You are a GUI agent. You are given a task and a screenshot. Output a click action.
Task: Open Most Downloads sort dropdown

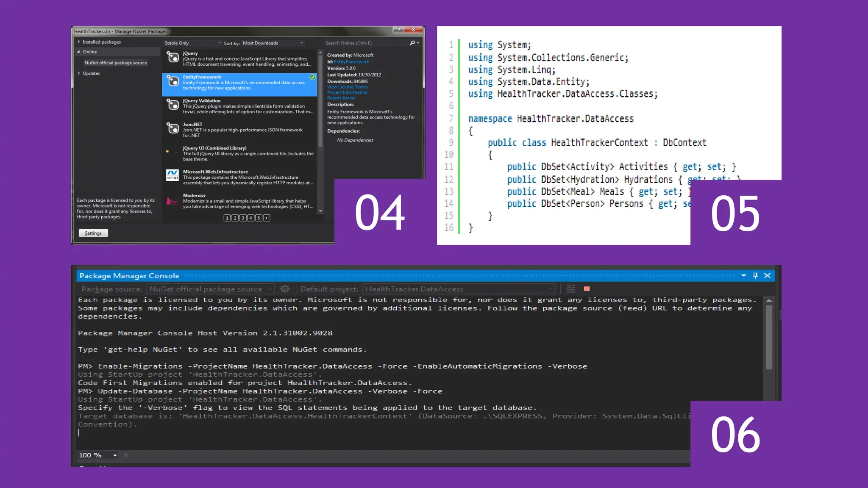[x=273, y=43]
